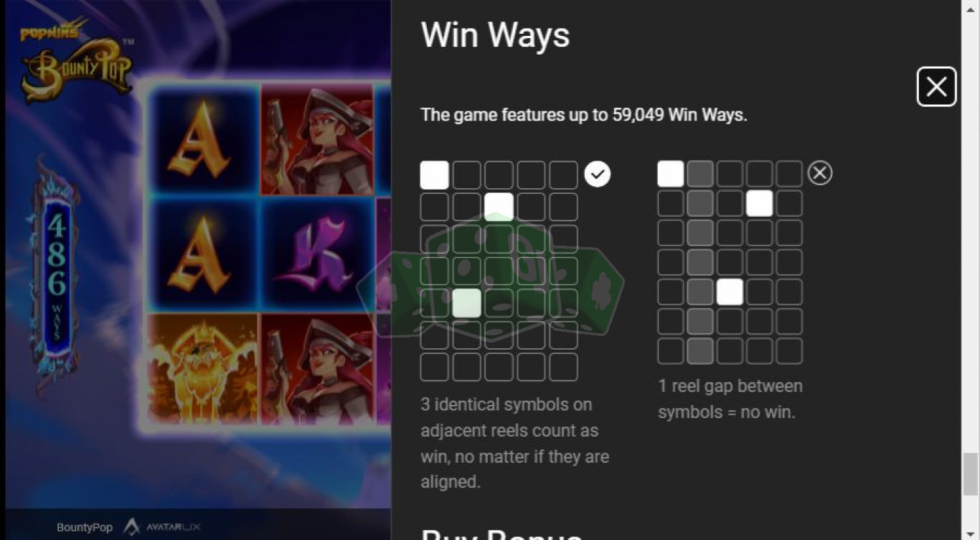Click the AvatarUX logo in footer
The height and width of the screenshot is (540, 980).
162,527
